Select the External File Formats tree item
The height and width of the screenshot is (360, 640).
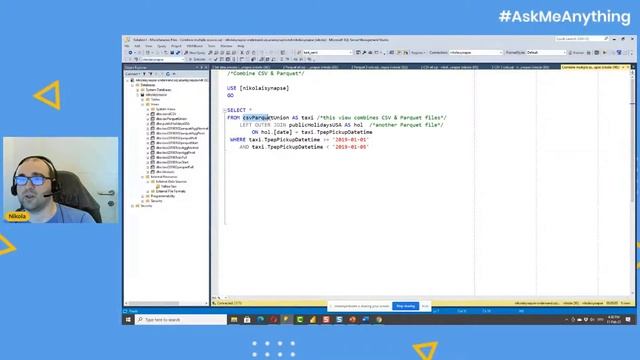click(171, 191)
